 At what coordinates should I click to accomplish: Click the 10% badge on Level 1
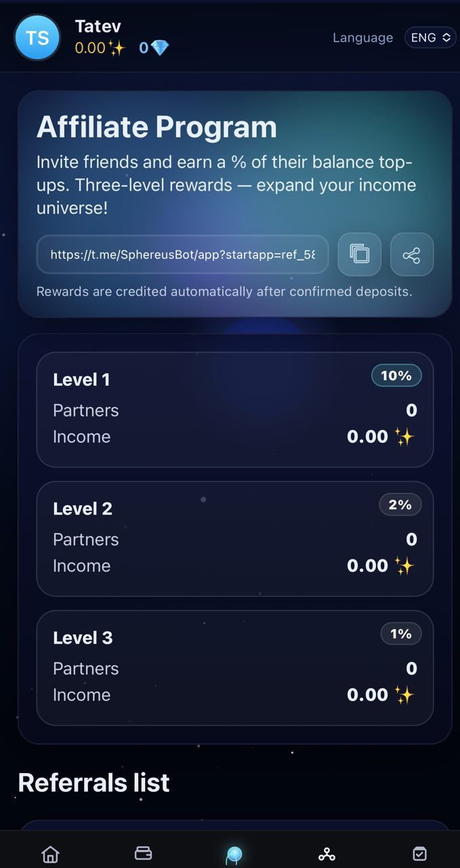coord(396,375)
